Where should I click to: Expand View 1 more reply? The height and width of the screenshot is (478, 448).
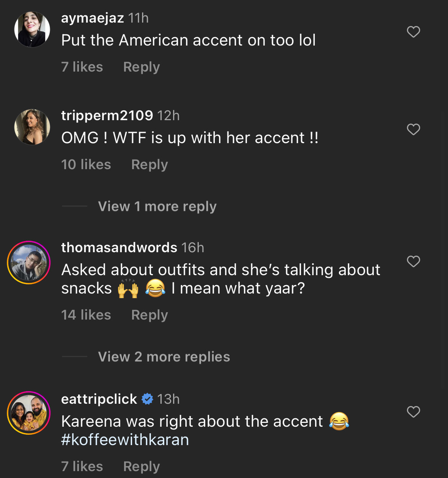click(157, 206)
